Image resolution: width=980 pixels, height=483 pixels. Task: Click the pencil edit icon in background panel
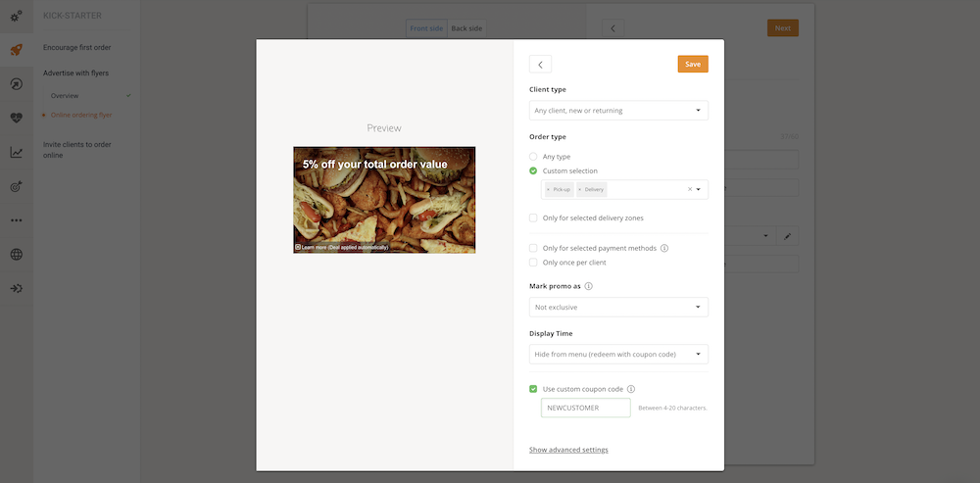point(788,236)
